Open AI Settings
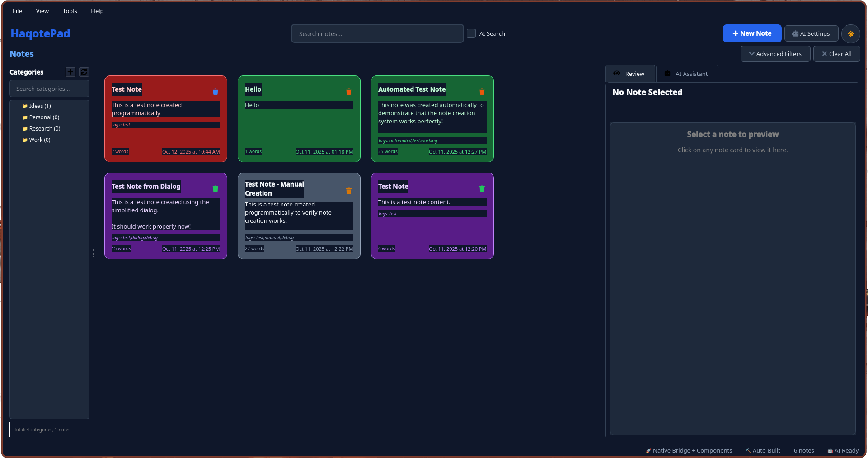The width and height of the screenshot is (868, 458). click(x=811, y=33)
